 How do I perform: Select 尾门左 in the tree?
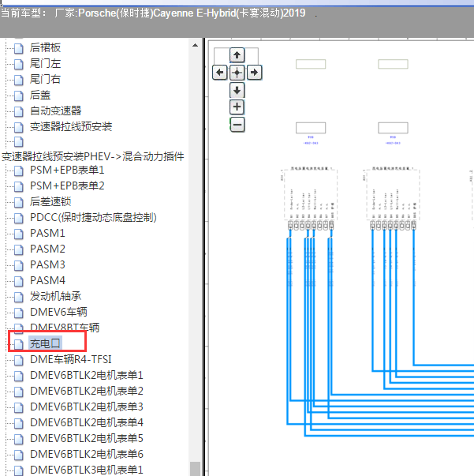[x=45, y=63]
